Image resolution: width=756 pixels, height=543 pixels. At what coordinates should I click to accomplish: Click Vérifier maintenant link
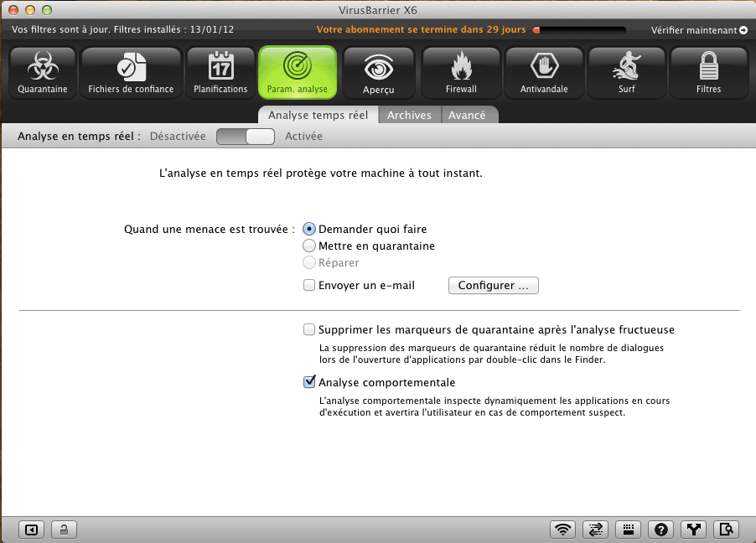point(699,30)
